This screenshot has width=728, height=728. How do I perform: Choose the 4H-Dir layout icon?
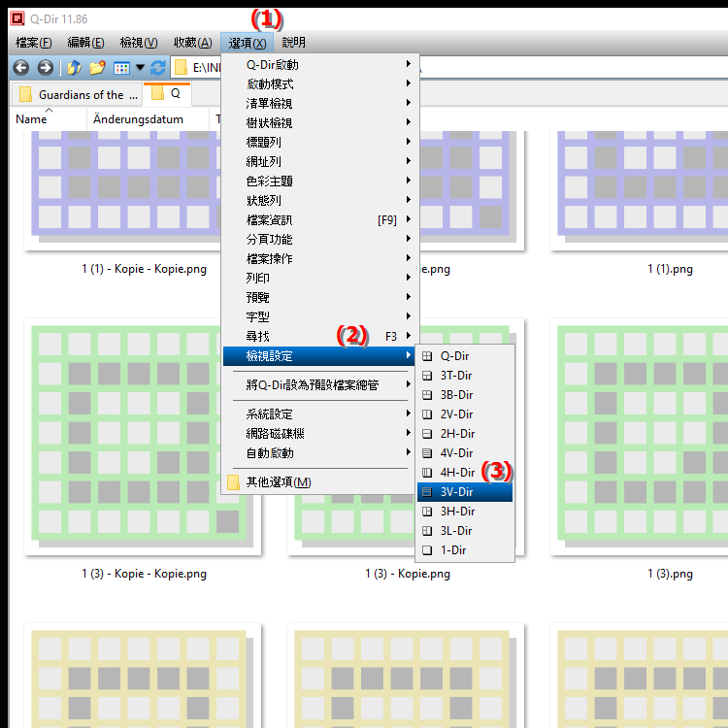coord(427,473)
